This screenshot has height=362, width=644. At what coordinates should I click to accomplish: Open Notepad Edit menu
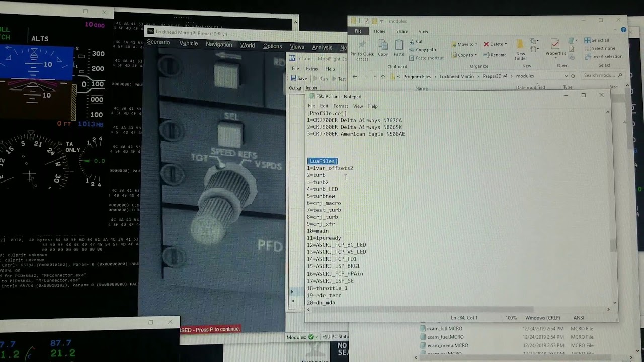click(x=324, y=106)
